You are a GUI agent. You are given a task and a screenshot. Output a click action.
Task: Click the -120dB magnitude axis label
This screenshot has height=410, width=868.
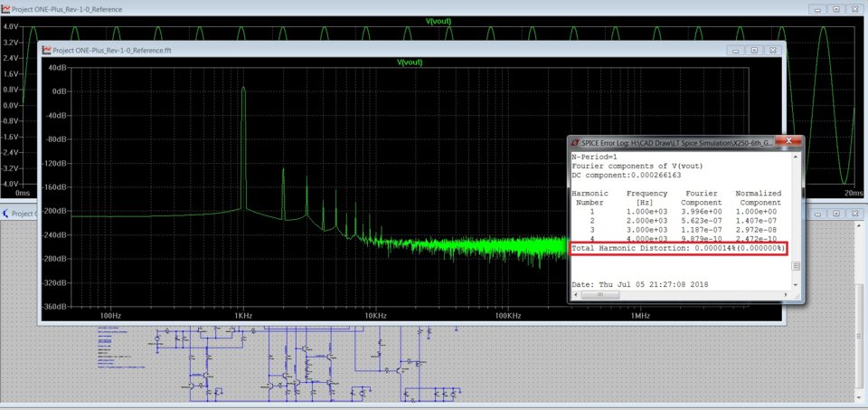(54, 163)
